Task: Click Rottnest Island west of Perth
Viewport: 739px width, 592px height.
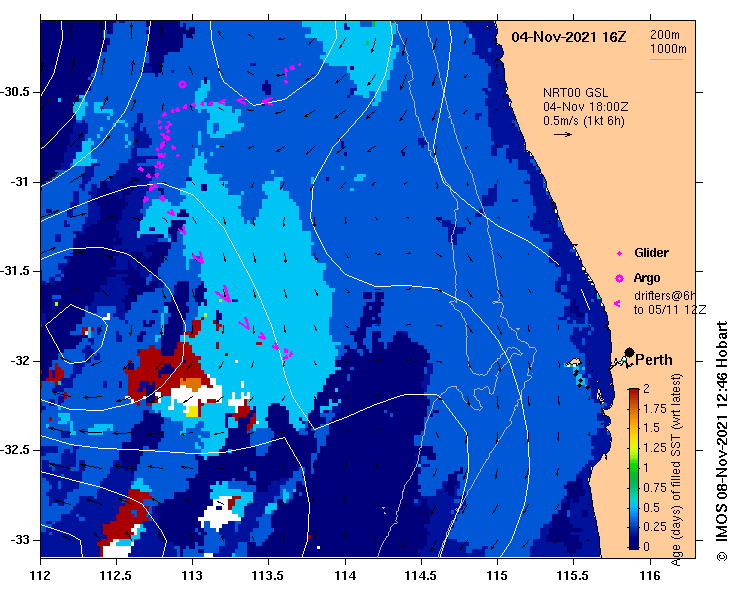Action: tap(573, 362)
